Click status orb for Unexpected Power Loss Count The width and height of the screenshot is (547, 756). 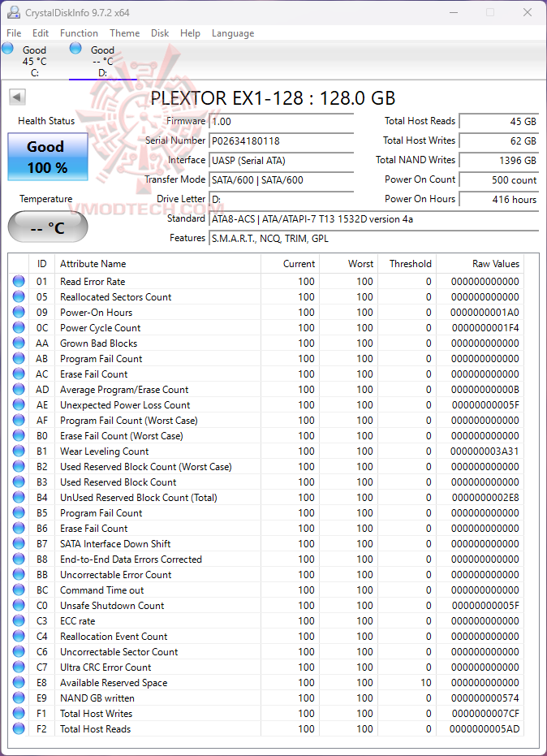click(19, 404)
